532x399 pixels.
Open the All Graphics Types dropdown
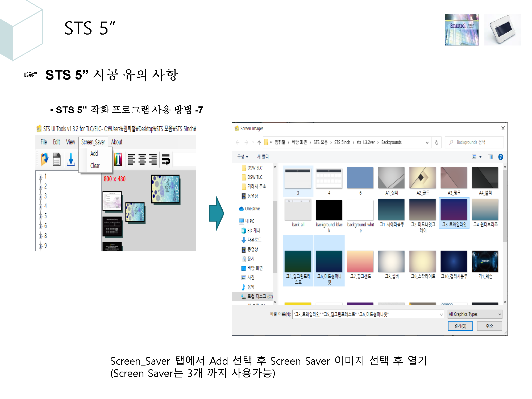[475, 314]
